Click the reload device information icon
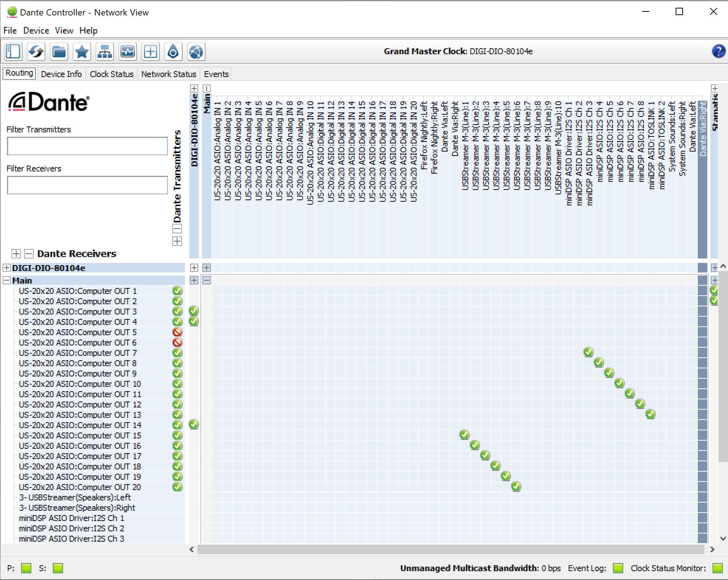Viewport: 728px width, 580px height. (x=36, y=52)
